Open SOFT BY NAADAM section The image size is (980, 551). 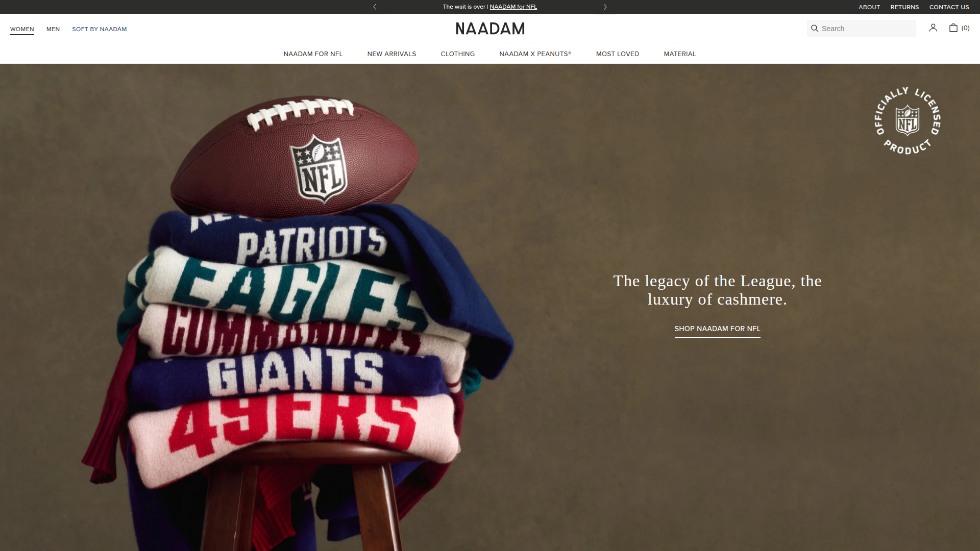pyautogui.click(x=100, y=29)
